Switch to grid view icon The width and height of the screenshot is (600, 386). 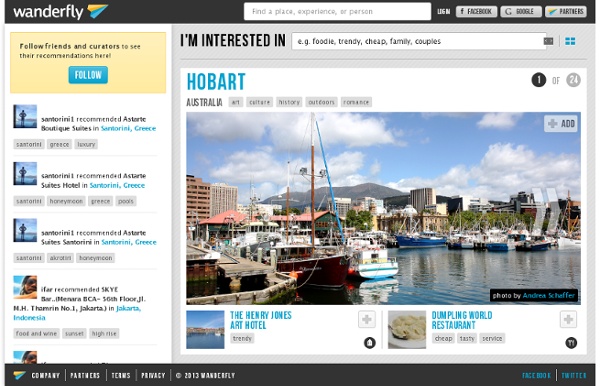[570, 41]
